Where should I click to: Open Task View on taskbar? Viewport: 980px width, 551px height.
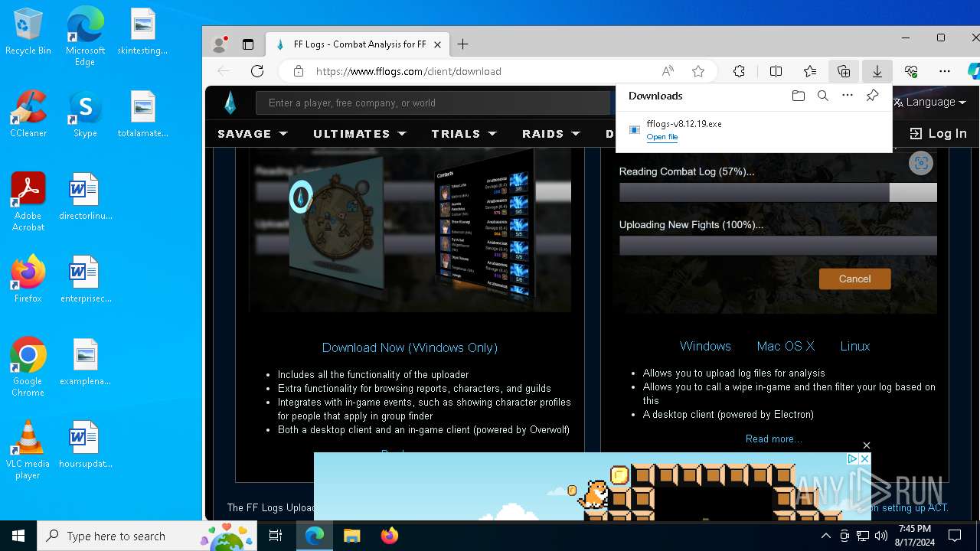tap(276, 536)
